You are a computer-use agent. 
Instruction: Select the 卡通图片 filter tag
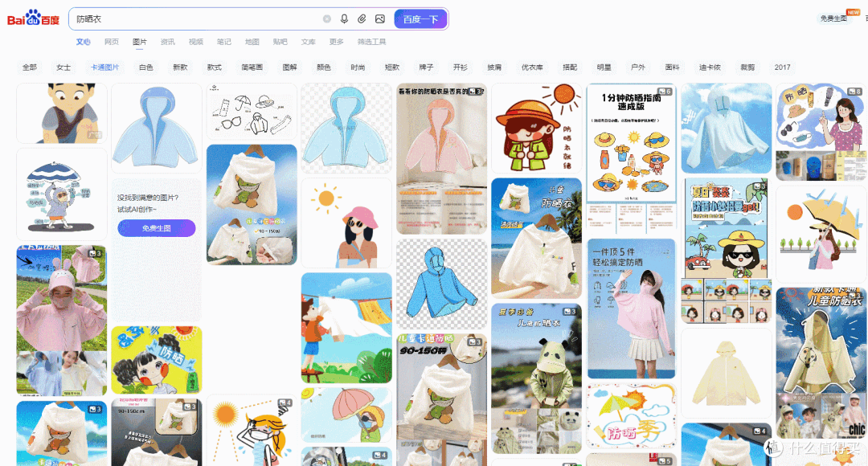(105, 67)
